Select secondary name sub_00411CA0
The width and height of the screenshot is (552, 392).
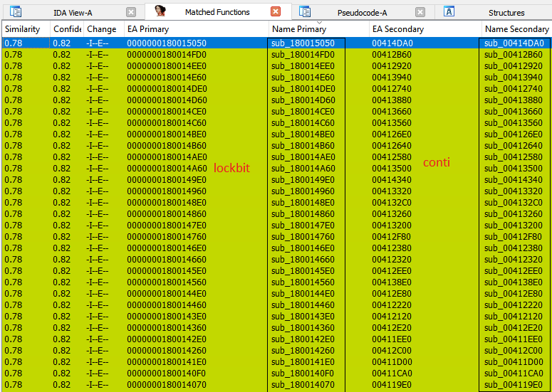[514, 373]
